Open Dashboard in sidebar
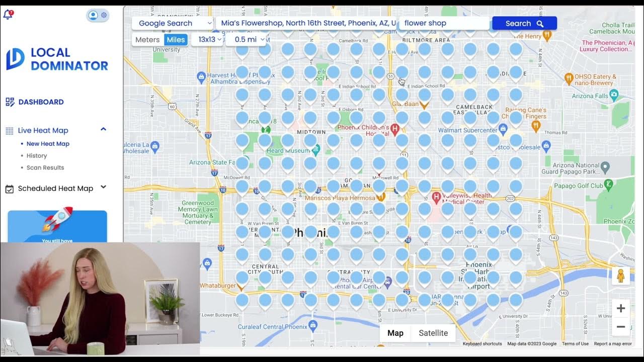 tap(41, 102)
